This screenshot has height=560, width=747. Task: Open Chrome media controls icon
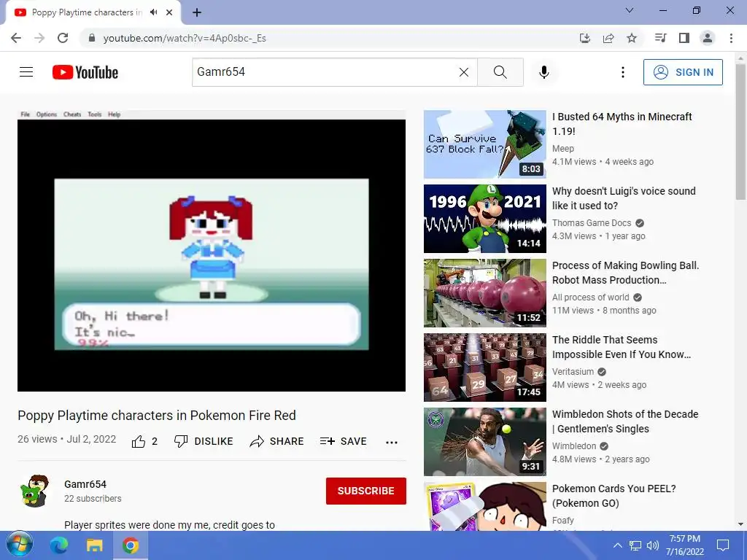click(660, 38)
